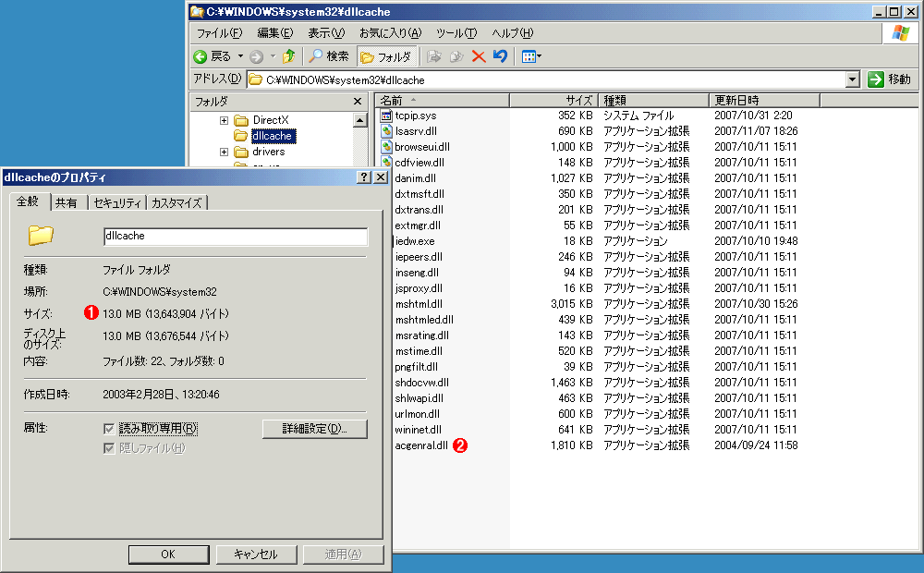The image size is (924, 573).
Task: Open the 編集(E) menu
Action: (x=275, y=33)
